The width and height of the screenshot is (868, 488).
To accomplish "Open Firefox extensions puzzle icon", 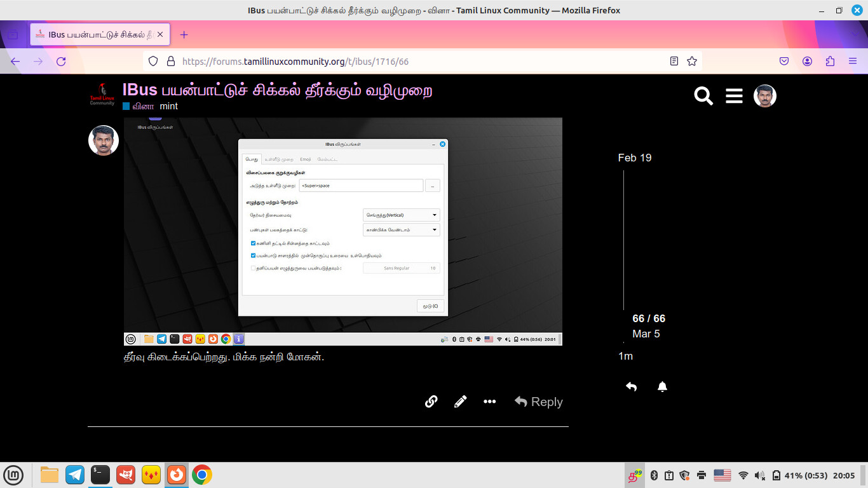I will click(x=830, y=61).
